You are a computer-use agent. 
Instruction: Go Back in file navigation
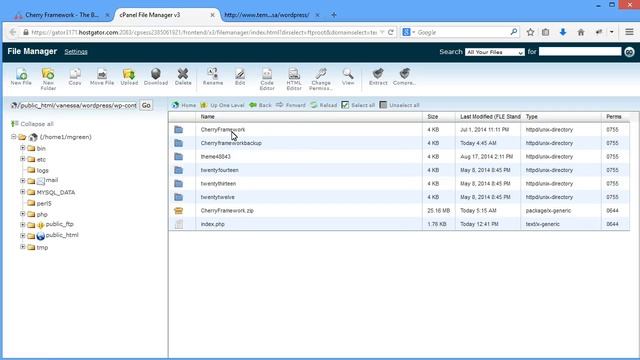pyautogui.click(x=260, y=105)
